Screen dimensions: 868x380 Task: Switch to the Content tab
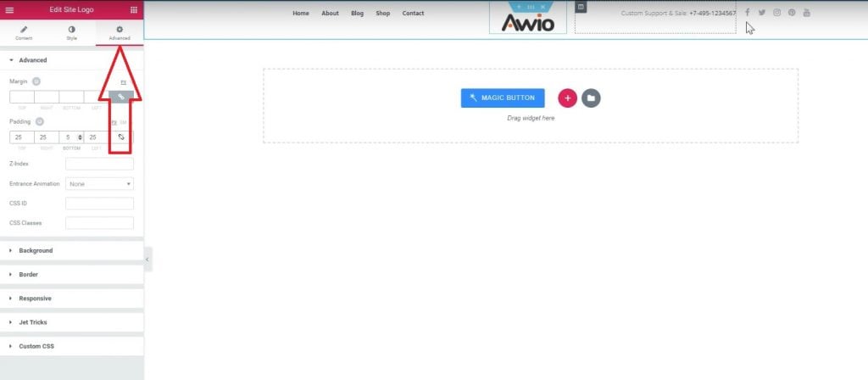(24, 33)
